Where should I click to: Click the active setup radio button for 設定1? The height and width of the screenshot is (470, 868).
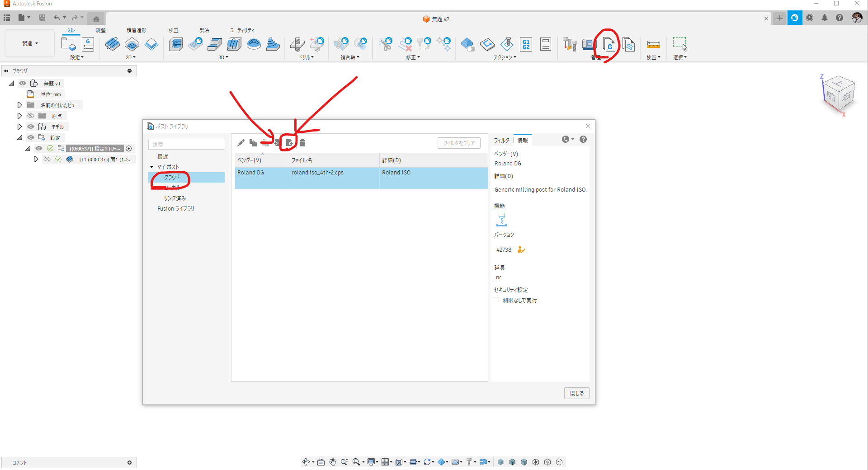click(129, 148)
